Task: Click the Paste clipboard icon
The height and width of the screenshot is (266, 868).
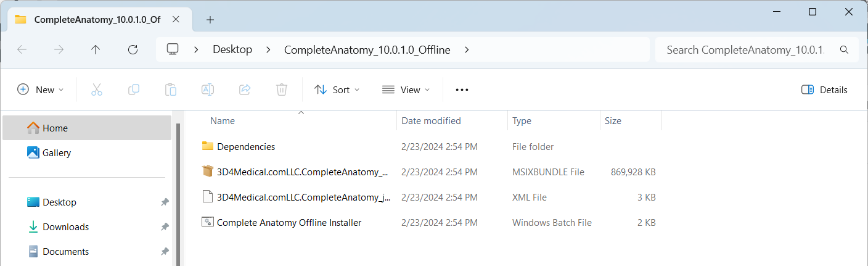Action: [x=171, y=89]
